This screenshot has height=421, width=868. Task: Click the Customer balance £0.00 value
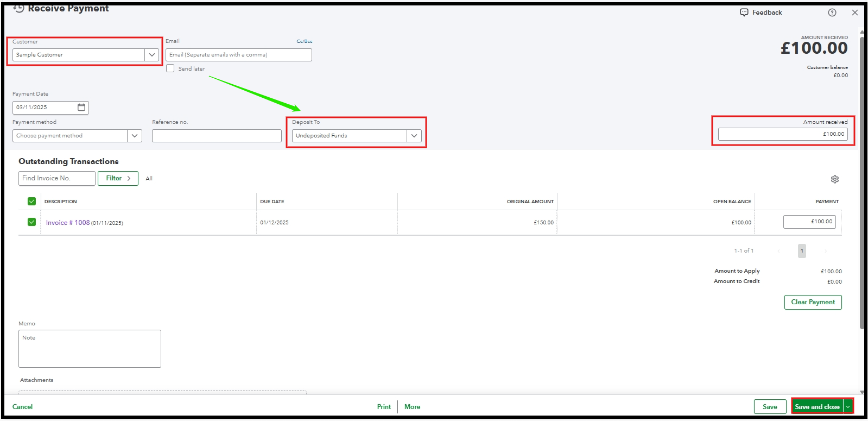pos(841,76)
